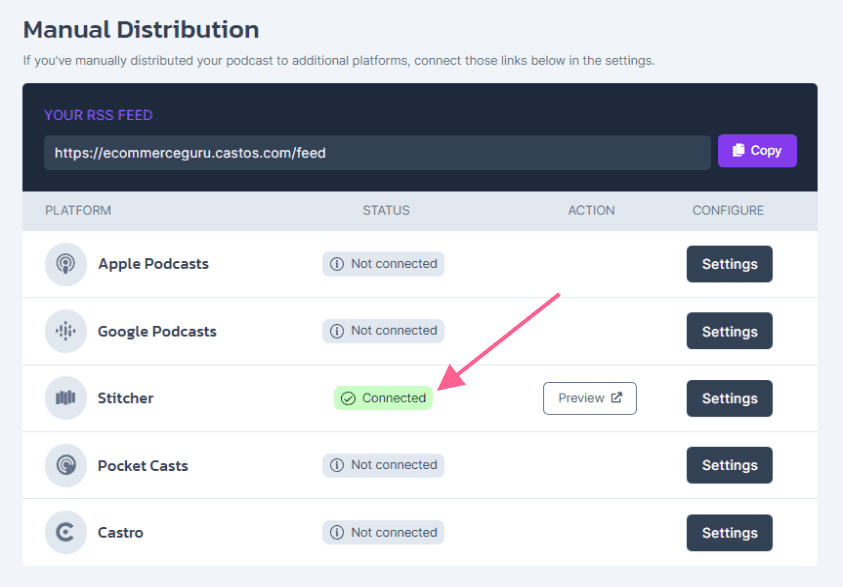Click the external link icon on Preview
The width and height of the screenshot is (843, 587).
(x=617, y=397)
